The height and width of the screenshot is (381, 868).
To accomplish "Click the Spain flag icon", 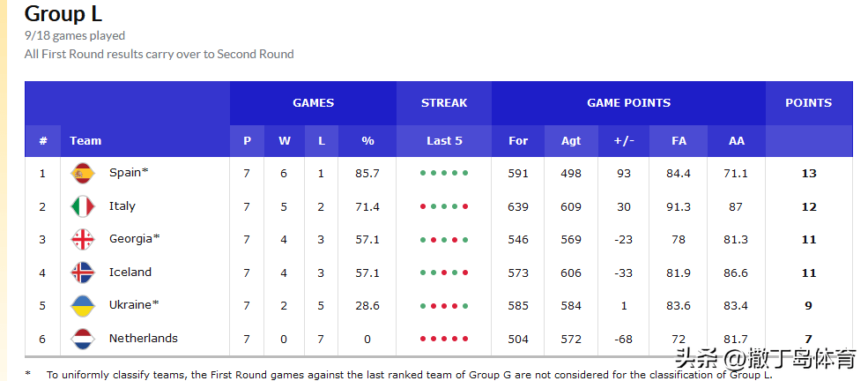I will [x=83, y=174].
